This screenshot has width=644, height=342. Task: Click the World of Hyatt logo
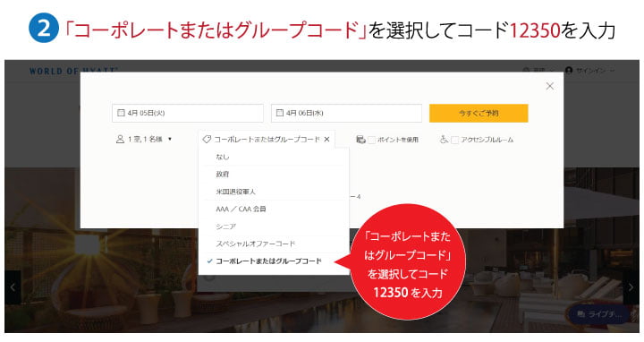(x=73, y=71)
